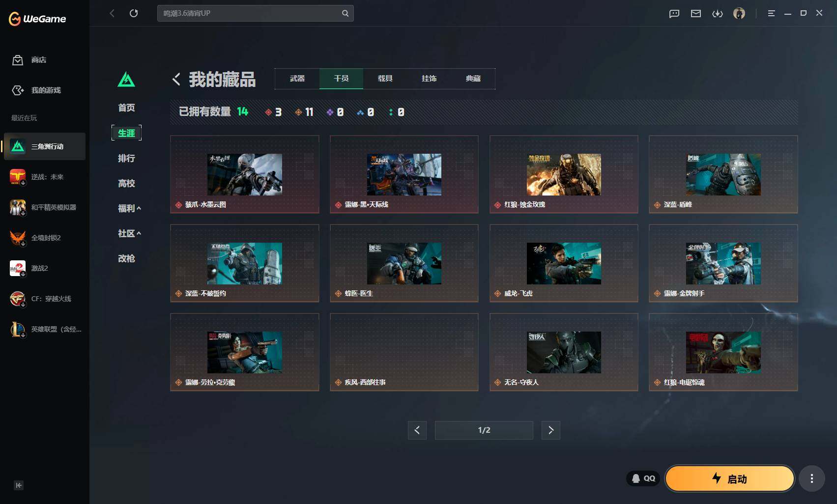Open the mail inbox icon

pos(696,14)
